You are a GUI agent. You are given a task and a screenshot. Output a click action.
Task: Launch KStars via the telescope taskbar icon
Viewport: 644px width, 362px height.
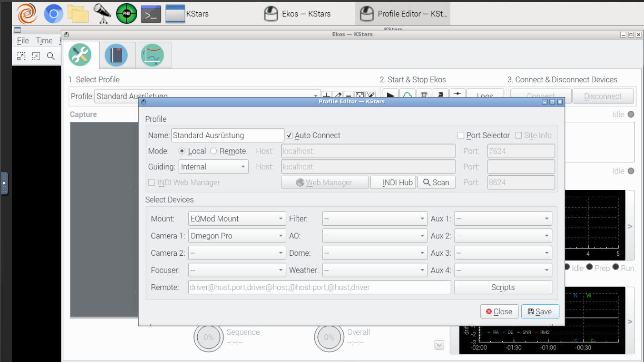pyautogui.click(x=102, y=14)
